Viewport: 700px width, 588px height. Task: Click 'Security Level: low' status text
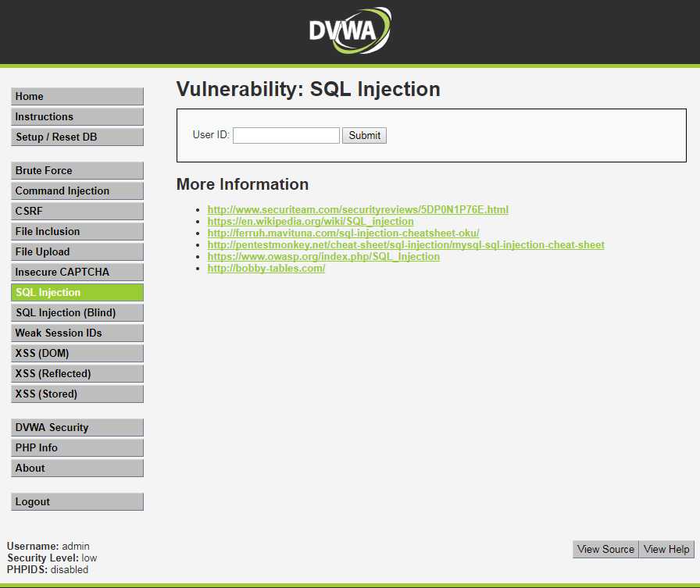pyautogui.click(x=52, y=558)
